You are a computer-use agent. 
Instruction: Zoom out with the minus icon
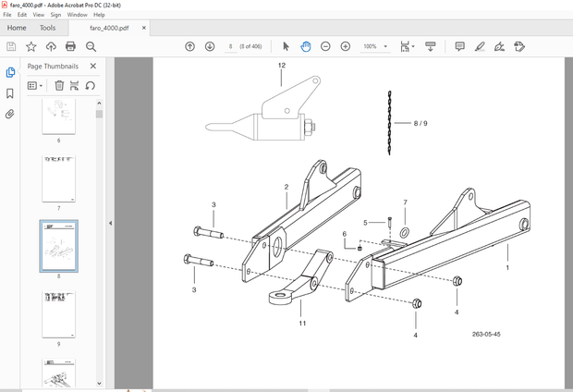click(325, 46)
